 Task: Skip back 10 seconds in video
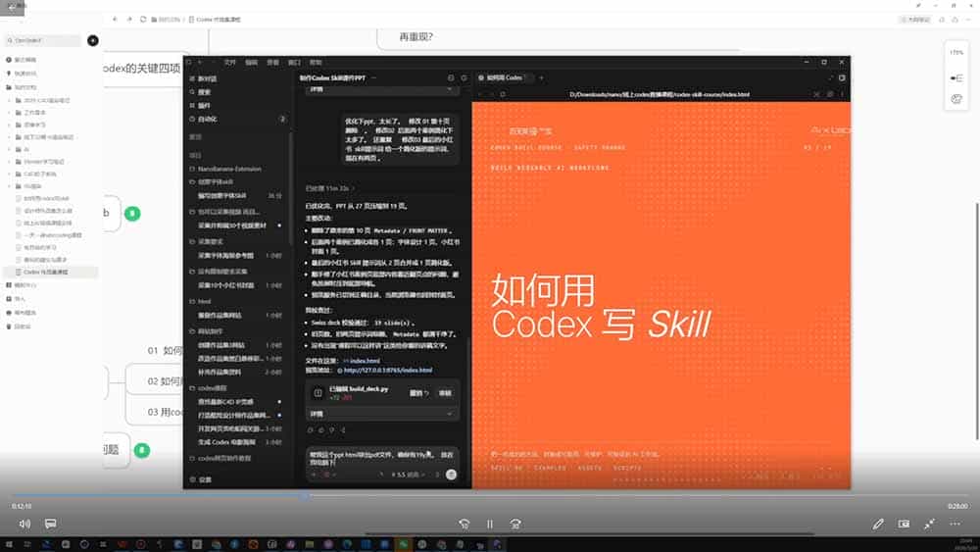(x=464, y=524)
